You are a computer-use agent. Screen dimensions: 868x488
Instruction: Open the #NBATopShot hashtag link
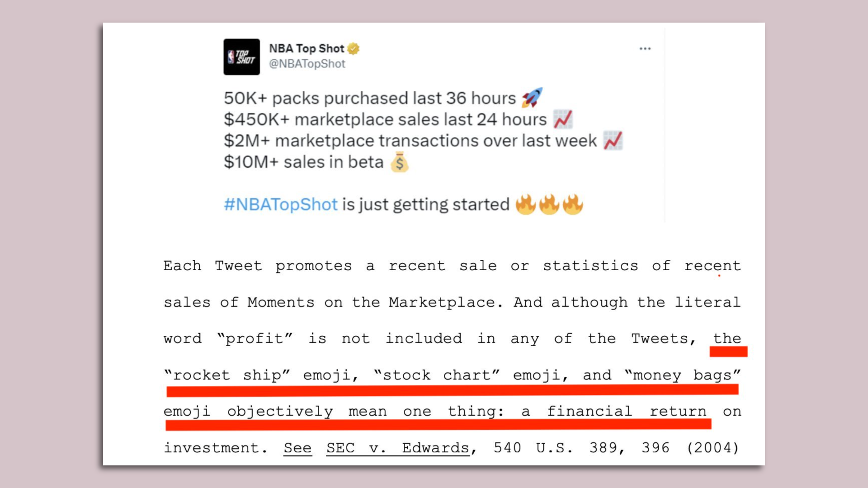pos(281,205)
